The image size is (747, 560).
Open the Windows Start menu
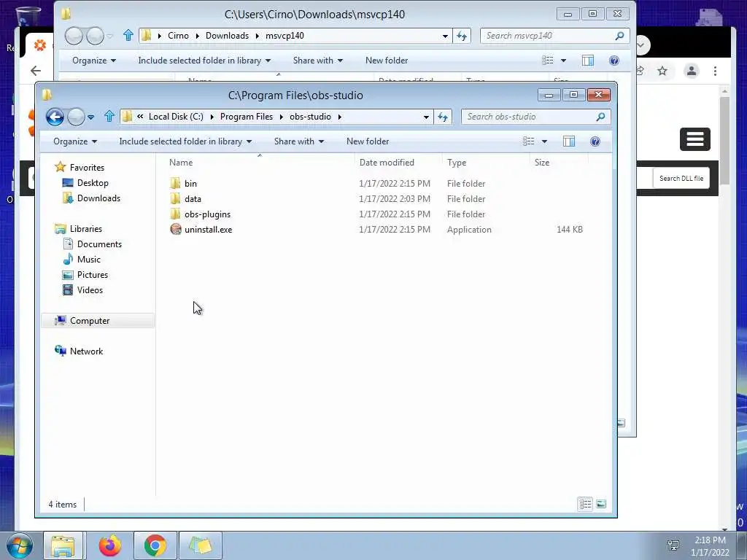[x=20, y=545]
